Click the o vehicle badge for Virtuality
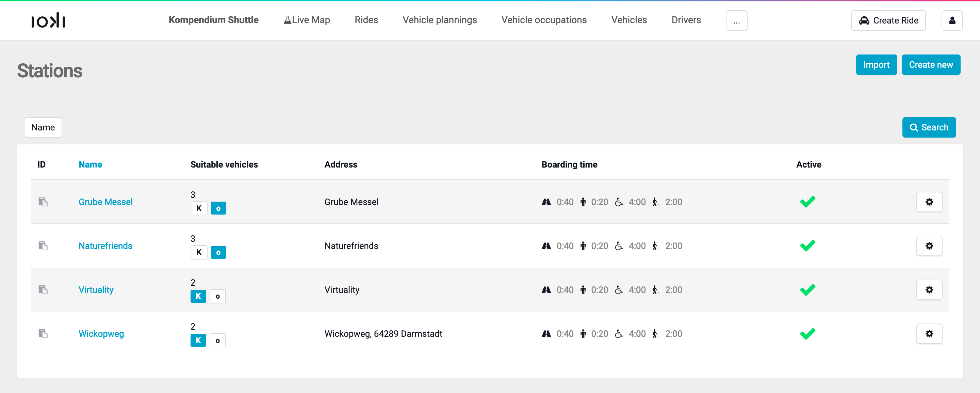980x393 pixels. (218, 296)
